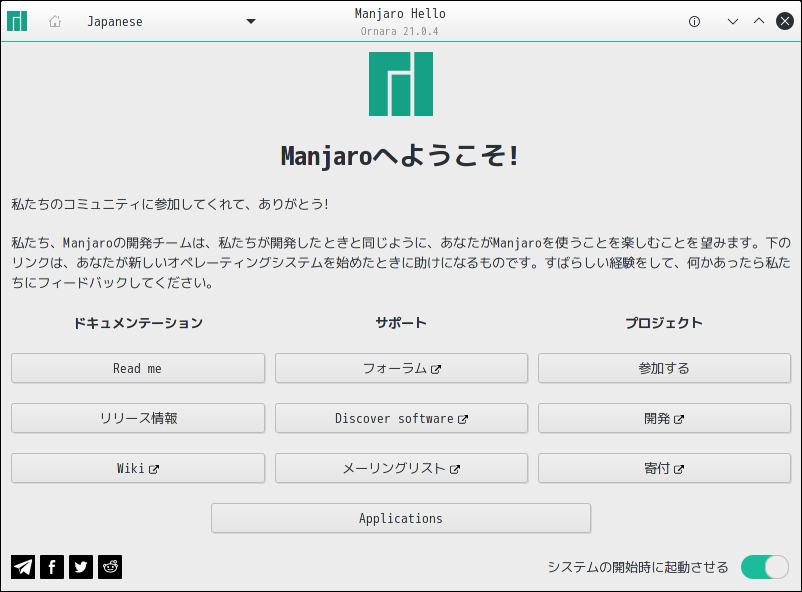Close the Manjaro Hello window

(x=785, y=21)
